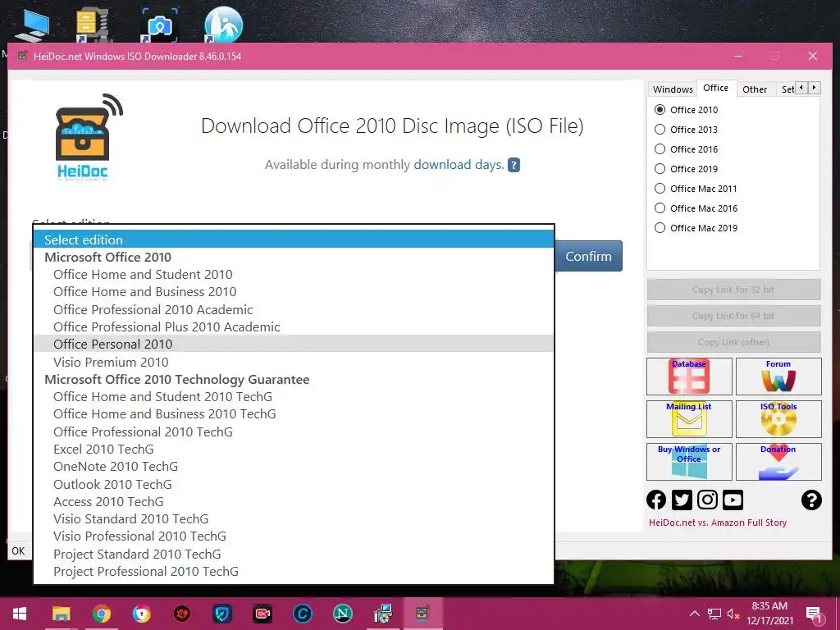Viewport: 840px width, 630px height.
Task: Open File Explorer from the taskbar
Action: tap(61, 614)
